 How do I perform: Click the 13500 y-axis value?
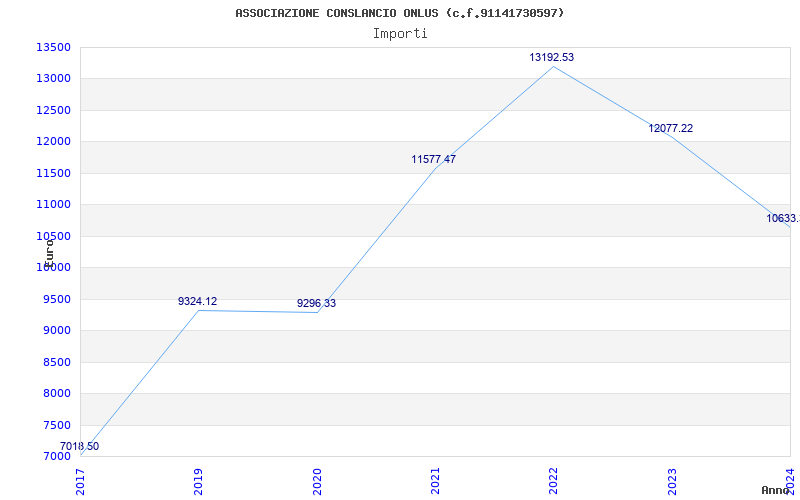(x=53, y=47)
